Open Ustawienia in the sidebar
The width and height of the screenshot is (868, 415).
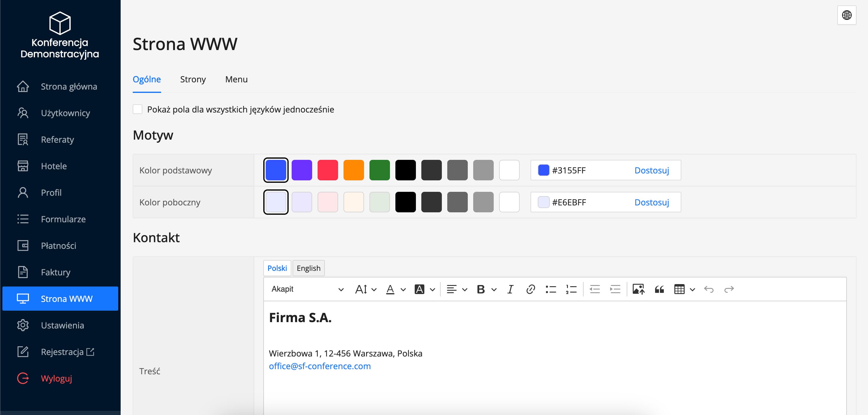coord(62,325)
